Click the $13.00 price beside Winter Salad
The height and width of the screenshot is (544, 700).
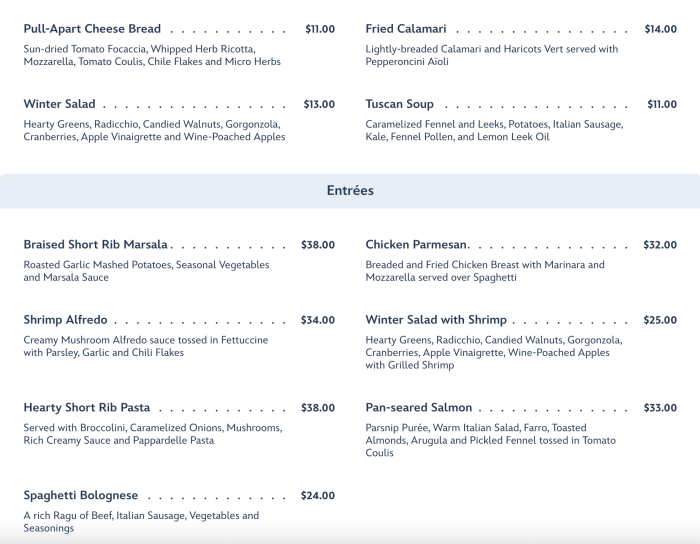click(x=319, y=104)
